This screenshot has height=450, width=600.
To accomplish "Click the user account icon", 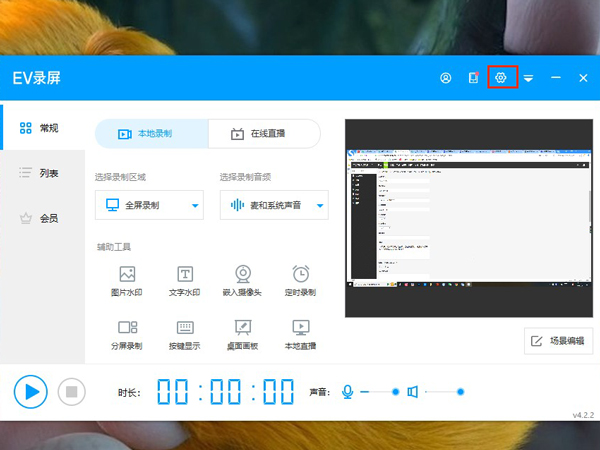I will (x=446, y=78).
